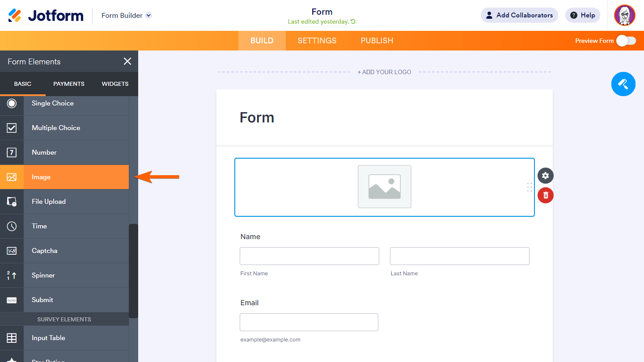Click the First Name input field
The image size is (644, 362).
click(309, 256)
